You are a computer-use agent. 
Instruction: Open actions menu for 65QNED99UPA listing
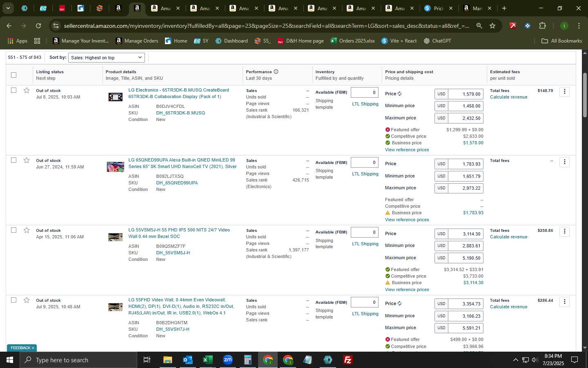565,162
